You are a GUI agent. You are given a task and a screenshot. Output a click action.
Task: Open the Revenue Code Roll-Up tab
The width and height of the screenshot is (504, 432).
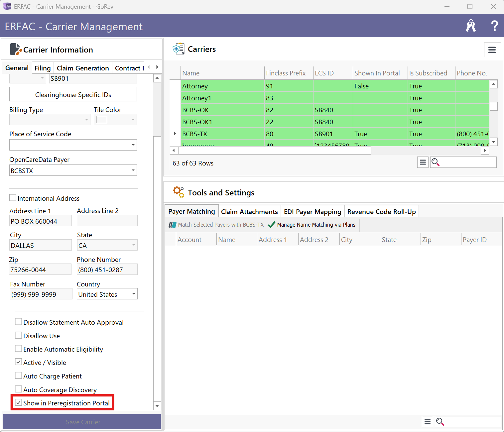pyautogui.click(x=382, y=212)
